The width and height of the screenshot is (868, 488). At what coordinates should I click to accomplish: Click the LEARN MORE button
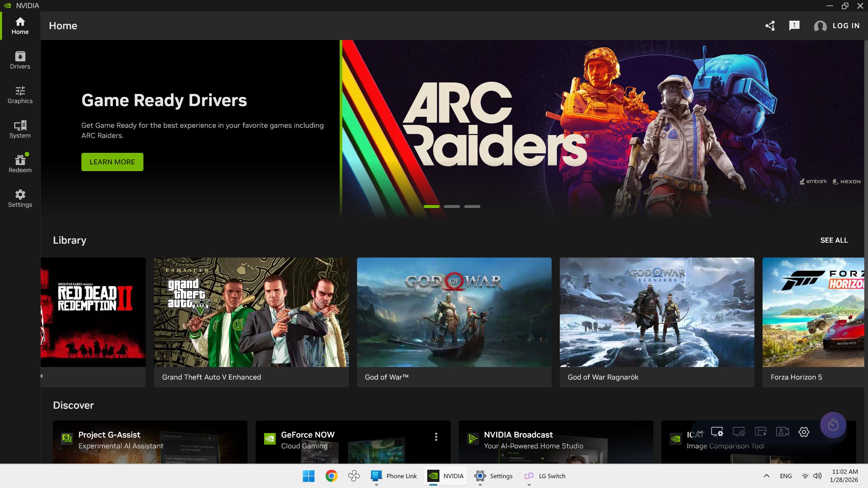pos(112,162)
